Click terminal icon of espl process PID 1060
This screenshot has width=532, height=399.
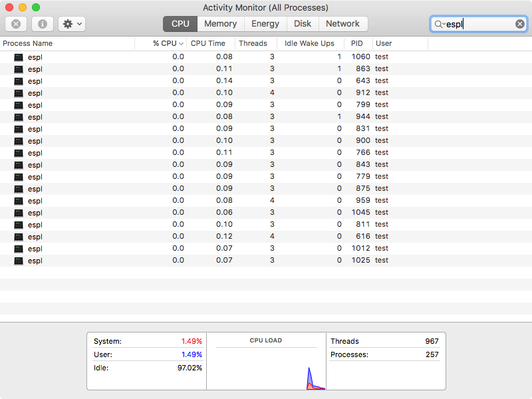coord(18,57)
